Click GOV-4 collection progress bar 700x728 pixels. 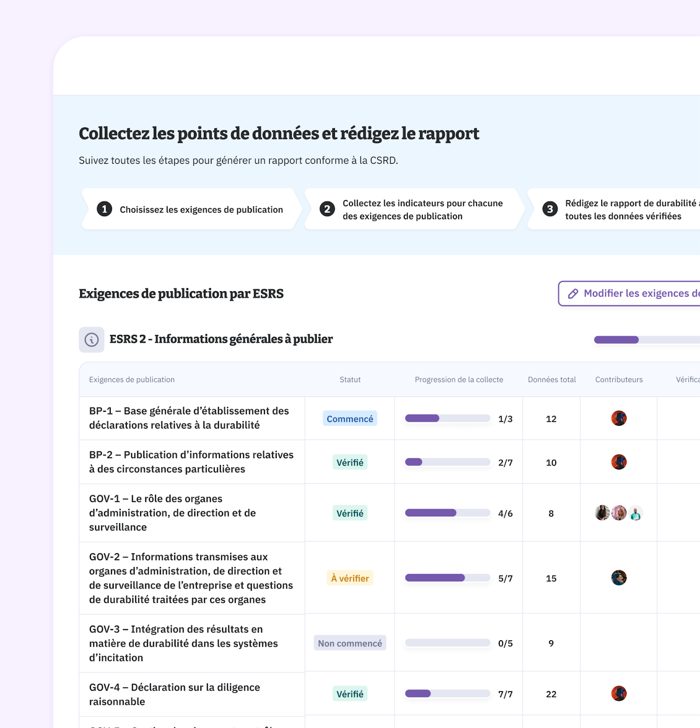pyautogui.click(x=448, y=694)
